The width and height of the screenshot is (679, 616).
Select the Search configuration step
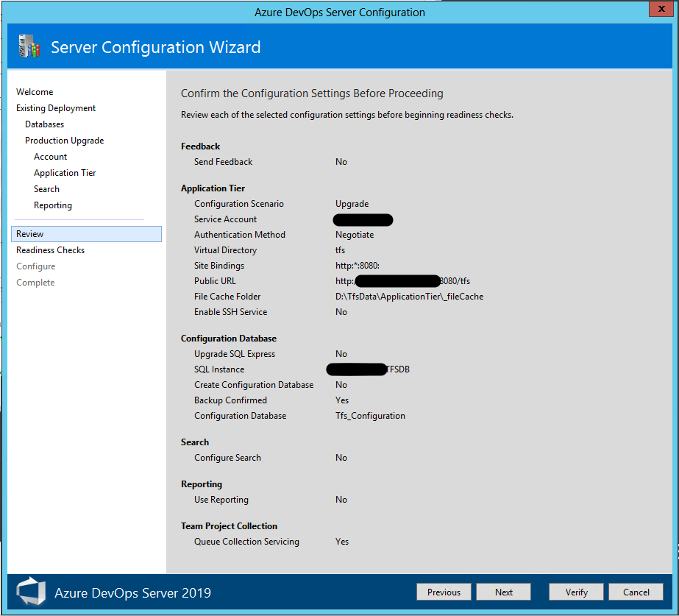tap(46, 188)
